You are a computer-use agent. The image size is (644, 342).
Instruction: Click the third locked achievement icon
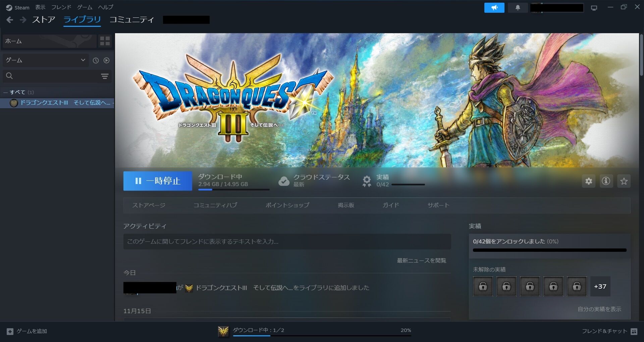click(530, 286)
